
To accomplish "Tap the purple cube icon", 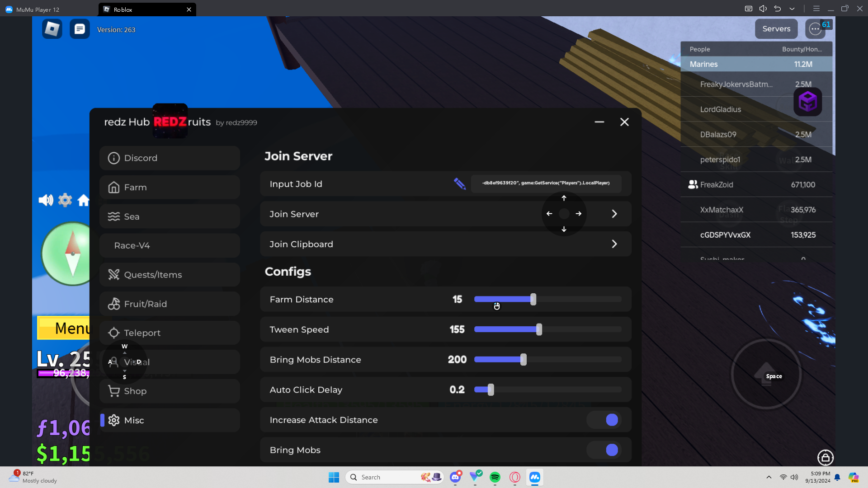I will [808, 102].
